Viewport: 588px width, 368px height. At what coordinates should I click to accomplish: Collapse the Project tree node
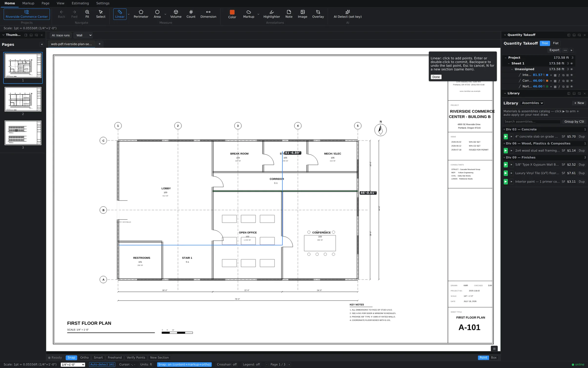(x=506, y=58)
